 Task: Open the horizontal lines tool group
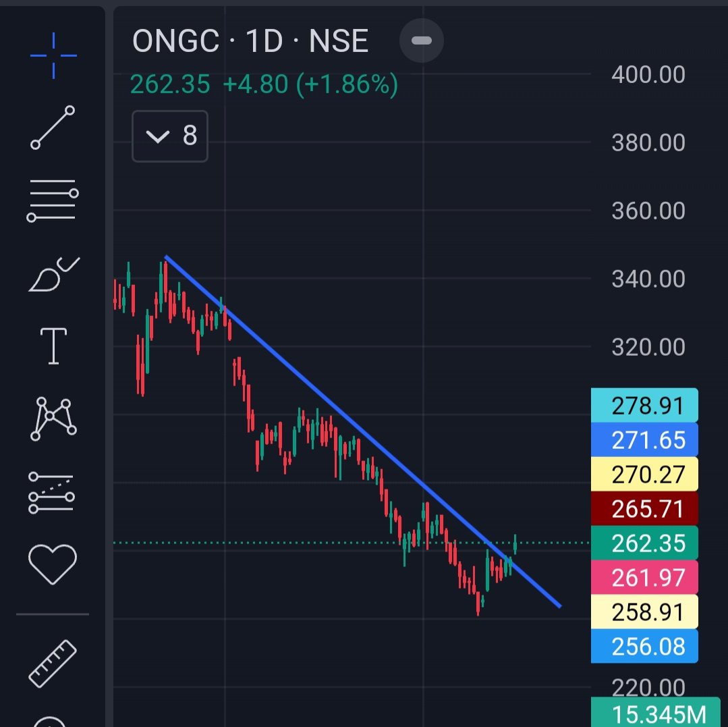pos(53,198)
